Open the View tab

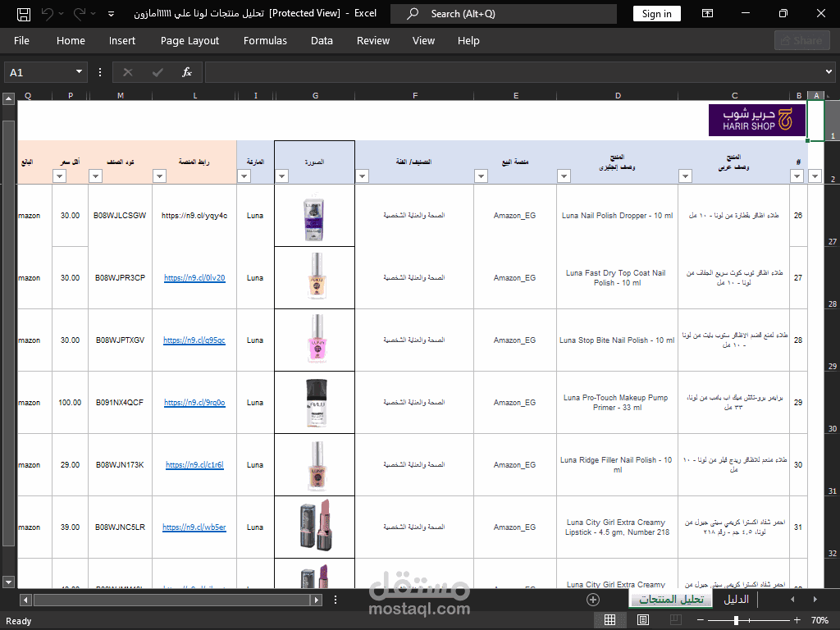(x=423, y=41)
